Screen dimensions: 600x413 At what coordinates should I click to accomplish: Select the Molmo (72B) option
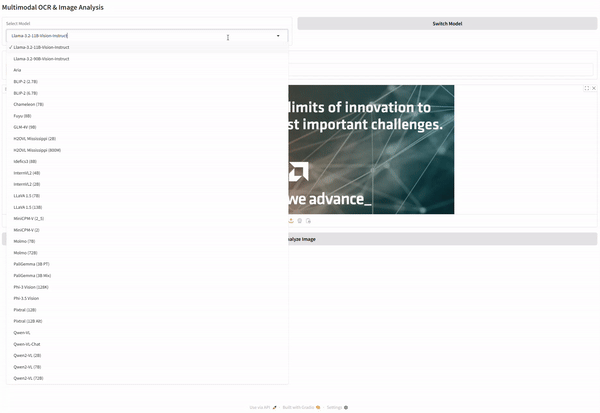tap(26, 253)
